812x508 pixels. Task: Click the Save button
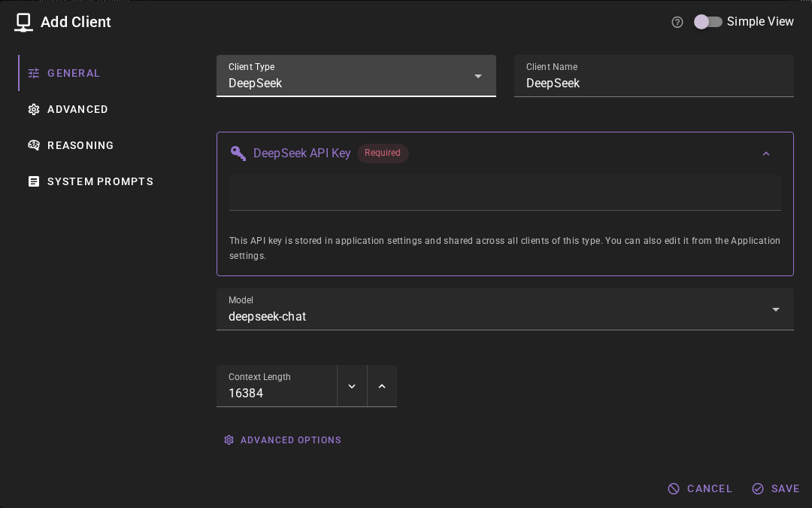(776, 489)
